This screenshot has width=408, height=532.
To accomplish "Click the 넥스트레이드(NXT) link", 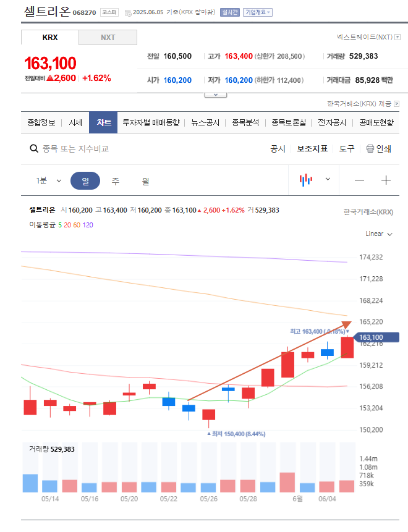I will [x=365, y=37].
